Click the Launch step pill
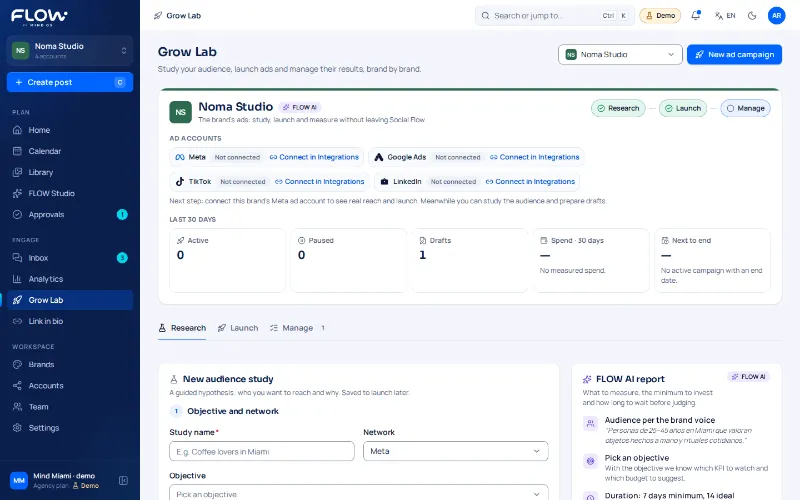The image size is (800, 500). tap(683, 108)
